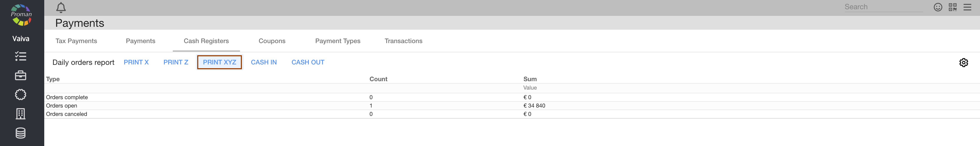This screenshot has height=146, width=980.
Task: Select the Transactions tab
Action: coord(403,41)
